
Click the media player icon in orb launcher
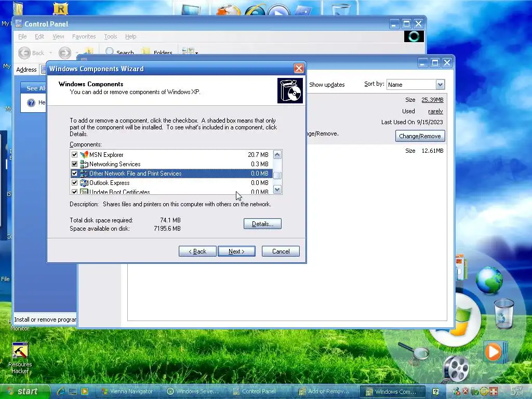pos(495,352)
